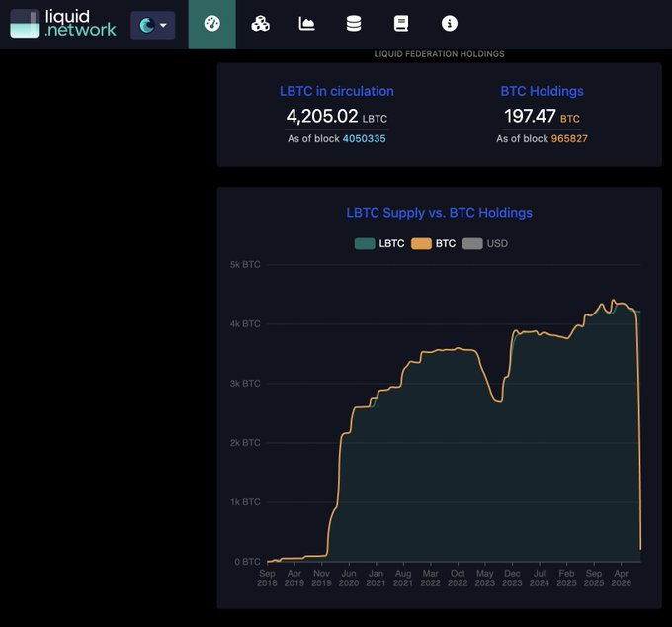Image resolution: width=672 pixels, height=627 pixels.
Task: Open Bitcoin block 965827 link
Action: 569,139
